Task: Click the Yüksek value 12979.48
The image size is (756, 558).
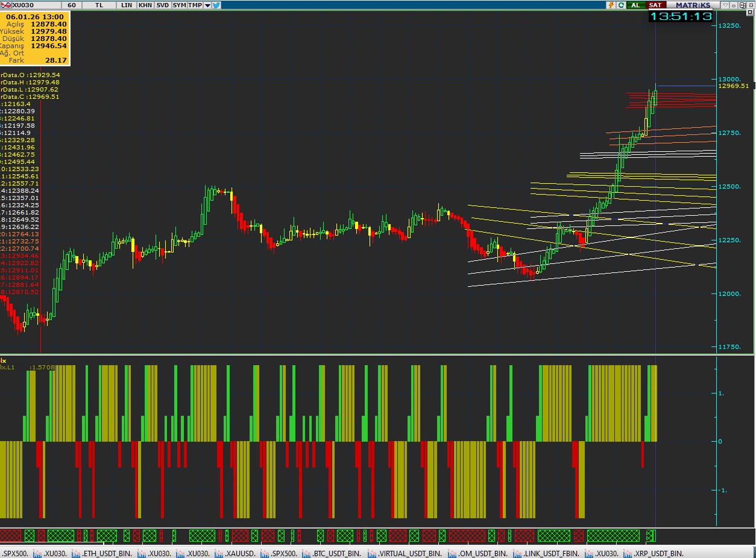Action: point(49,31)
